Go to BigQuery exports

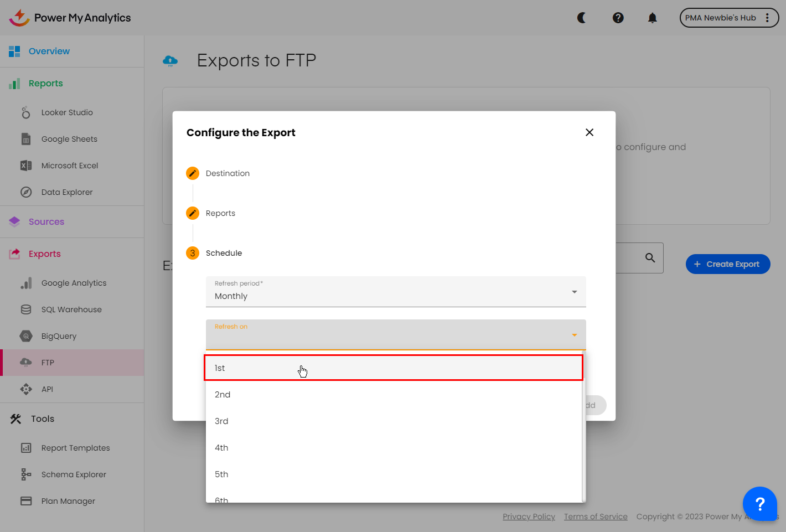(x=59, y=336)
